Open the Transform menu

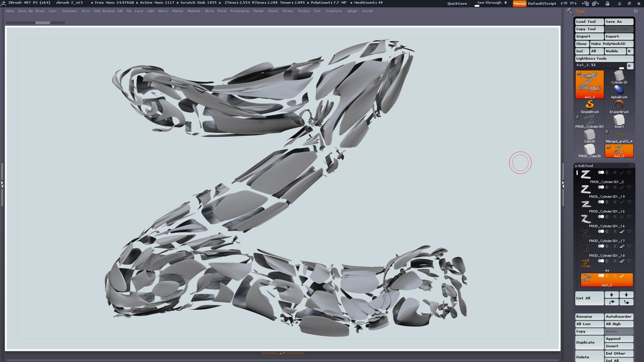click(x=333, y=11)
